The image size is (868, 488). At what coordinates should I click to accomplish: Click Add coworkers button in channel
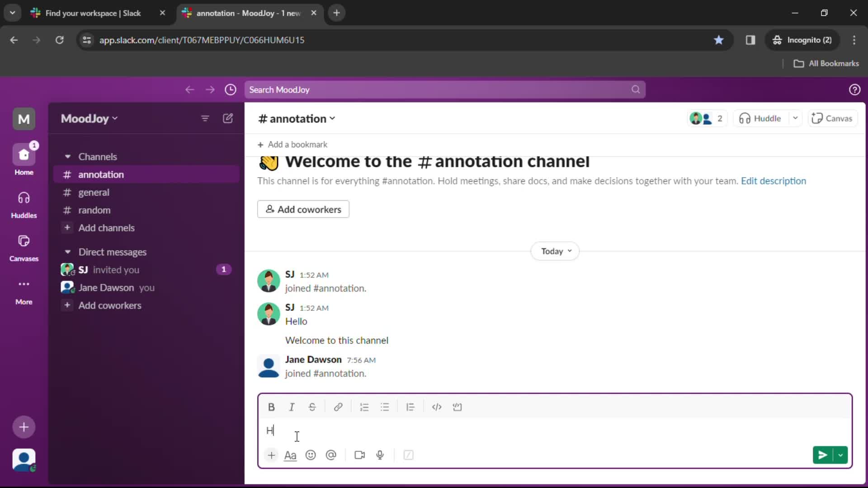[x=303, y=209]
